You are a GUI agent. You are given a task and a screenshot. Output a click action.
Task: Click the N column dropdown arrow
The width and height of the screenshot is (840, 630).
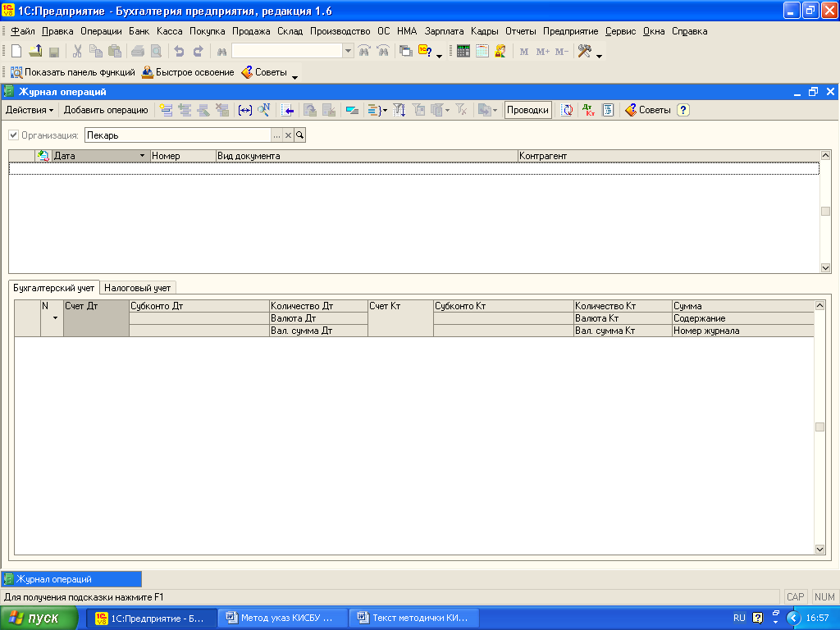[x=55, y=318]
